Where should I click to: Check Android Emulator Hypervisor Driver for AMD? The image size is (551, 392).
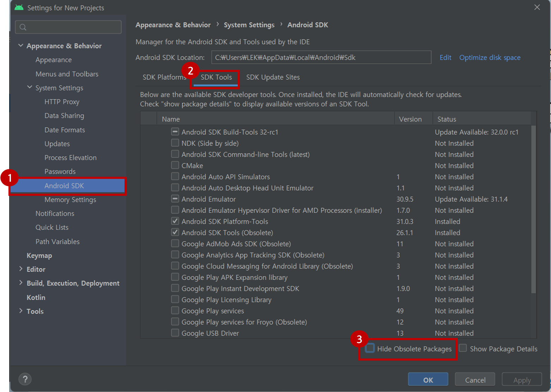(x=175, y=210)
